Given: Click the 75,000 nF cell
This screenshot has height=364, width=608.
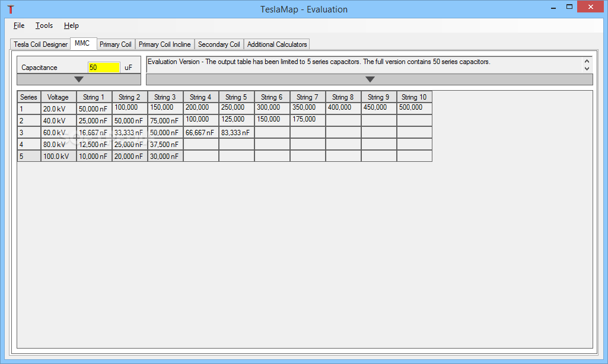Looking at the screenshot, I should (x=165, y=120).
